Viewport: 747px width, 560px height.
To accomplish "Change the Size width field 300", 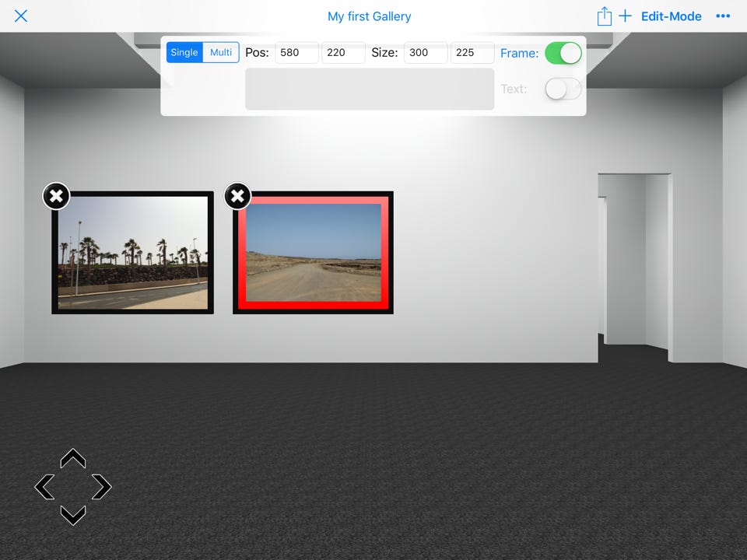I will 426,53.
